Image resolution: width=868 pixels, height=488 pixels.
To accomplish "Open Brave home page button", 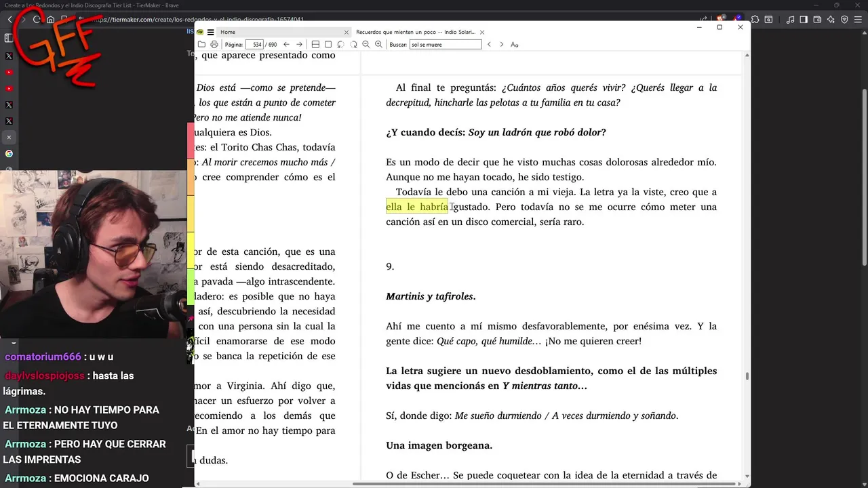I will click(x=50, y=20).
